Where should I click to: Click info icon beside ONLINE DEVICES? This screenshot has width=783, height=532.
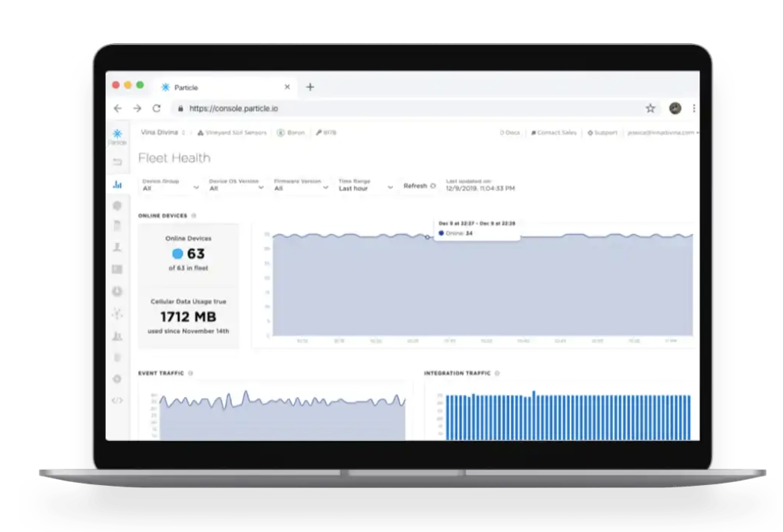(x=194, y=215)
